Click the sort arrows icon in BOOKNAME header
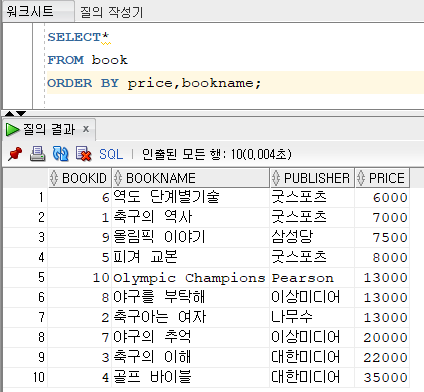Screen dimensions: 424x392 click(117, 178)
